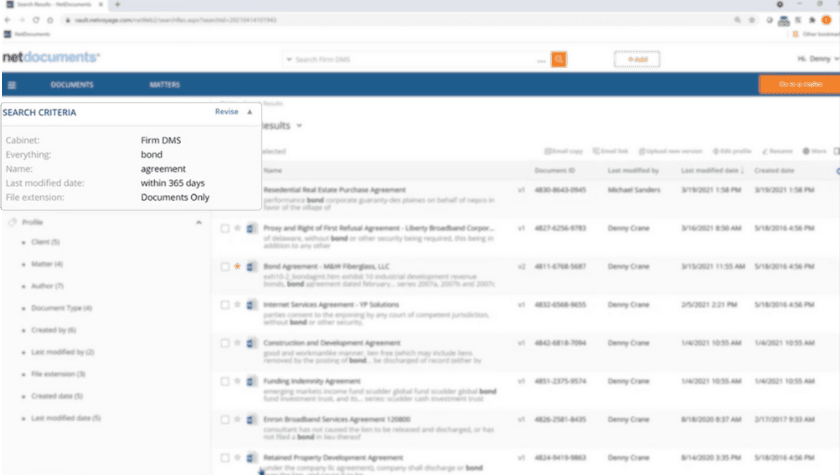This screenshot has height=475, width=840.
Task: Click the orange search magnifier button
Action: (559, 59)
